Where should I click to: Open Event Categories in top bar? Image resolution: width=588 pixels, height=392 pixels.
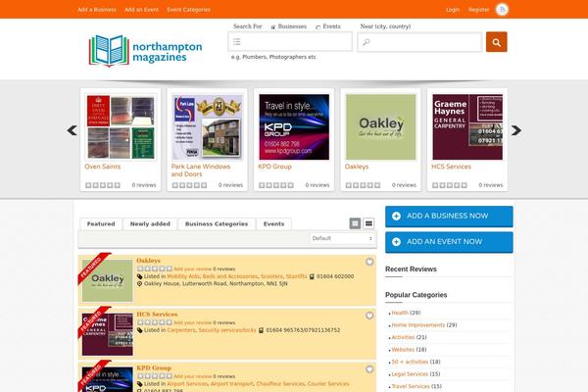point(188,10)
